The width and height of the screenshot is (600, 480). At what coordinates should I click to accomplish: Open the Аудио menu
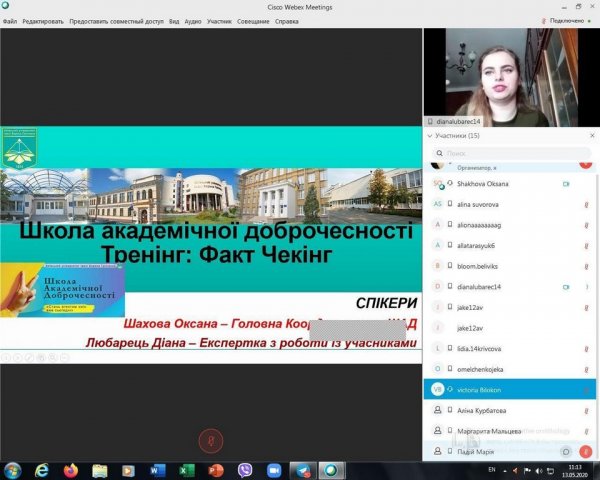pos(193,20)
